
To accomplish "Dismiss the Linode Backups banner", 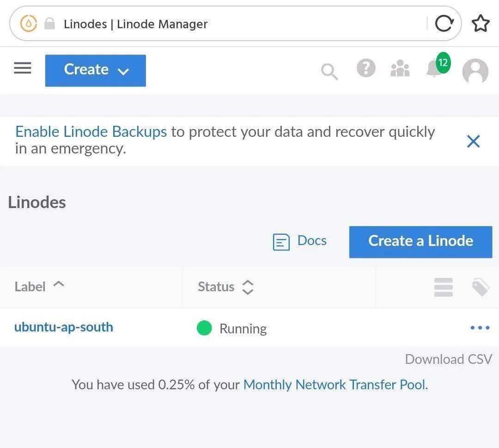I will click(x=473, y=141).
